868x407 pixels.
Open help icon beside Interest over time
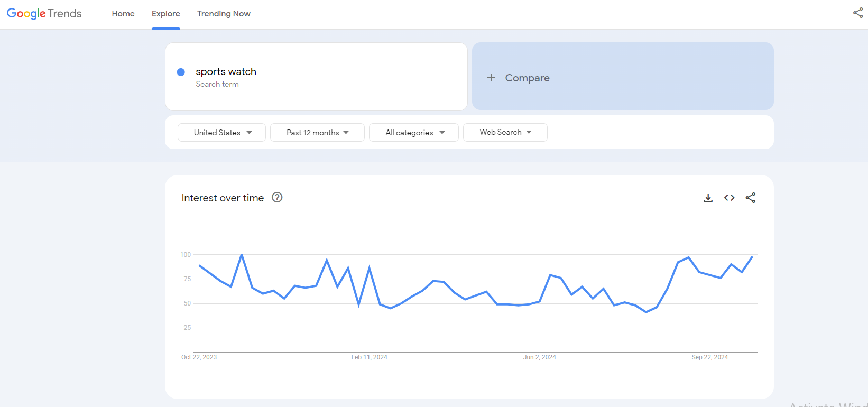(277, 197)
